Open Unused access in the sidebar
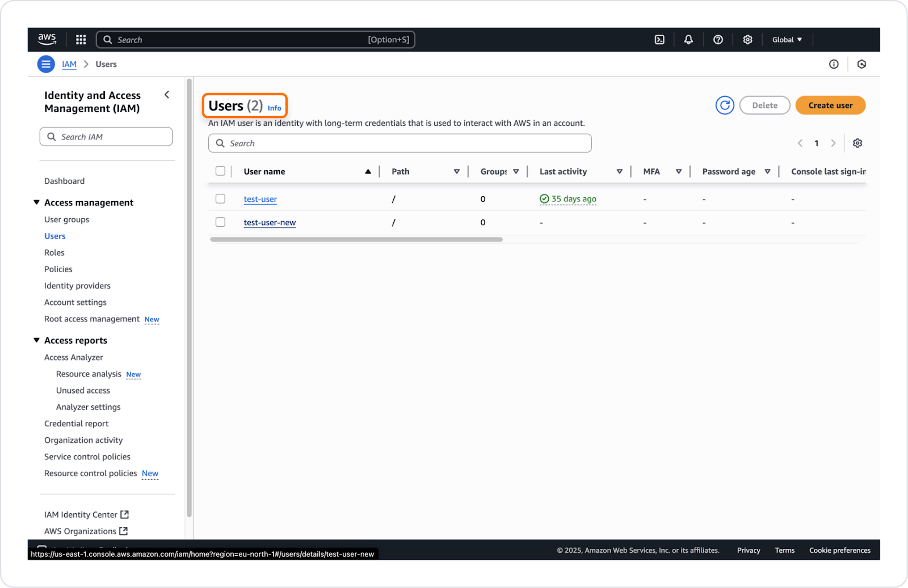This screenshot has height=588, width=908. coord(83,390)
